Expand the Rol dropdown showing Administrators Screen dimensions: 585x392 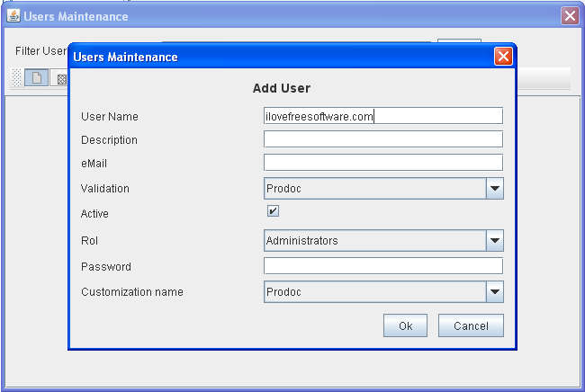click(x=494, y=241)
